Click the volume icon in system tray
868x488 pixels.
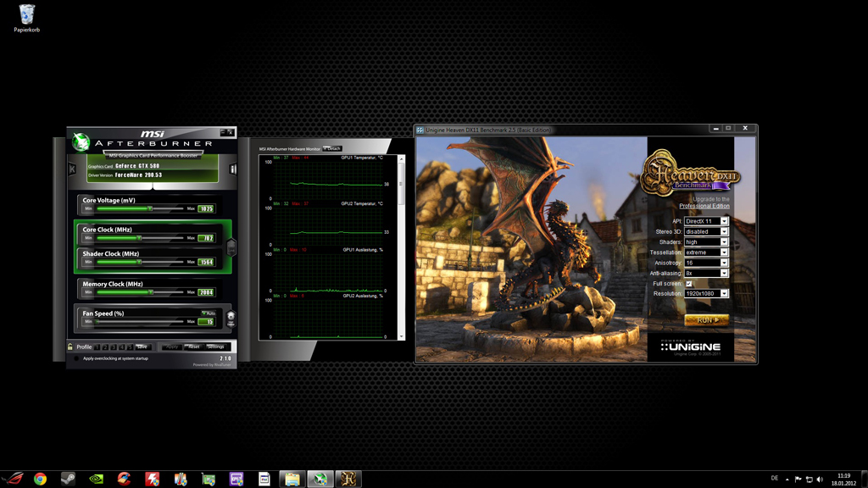tap(820, 480)
